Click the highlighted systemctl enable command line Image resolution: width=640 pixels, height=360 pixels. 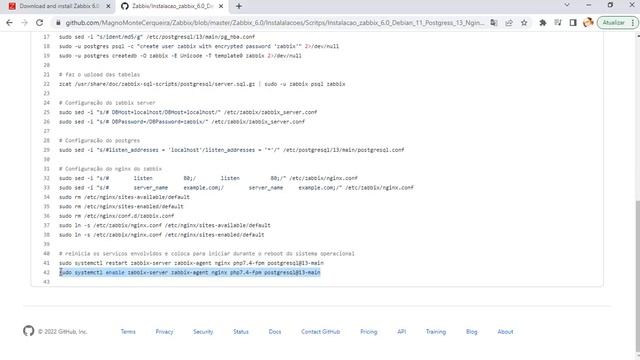(x=190, y=272)
